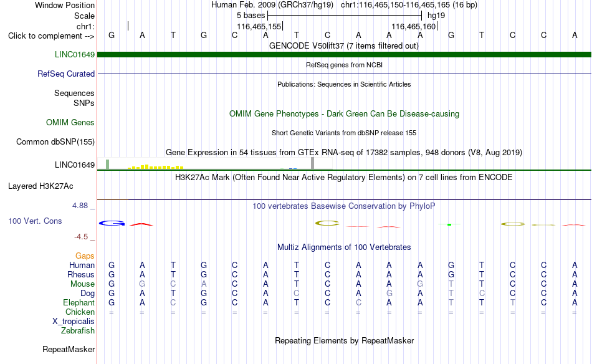This screenshot has height=364, width=592.
Task: Click the gray GTEx expression bar
Action: 313,163
